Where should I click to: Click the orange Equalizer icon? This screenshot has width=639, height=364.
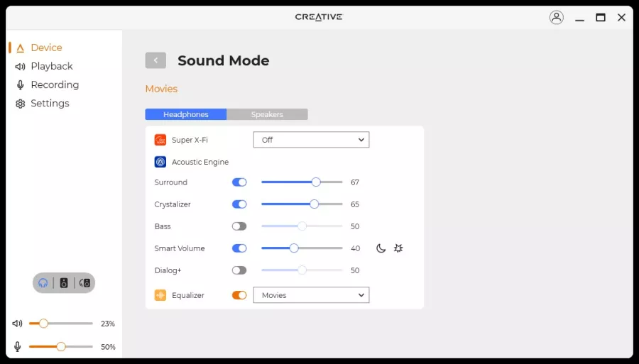(x=160, y=295)
